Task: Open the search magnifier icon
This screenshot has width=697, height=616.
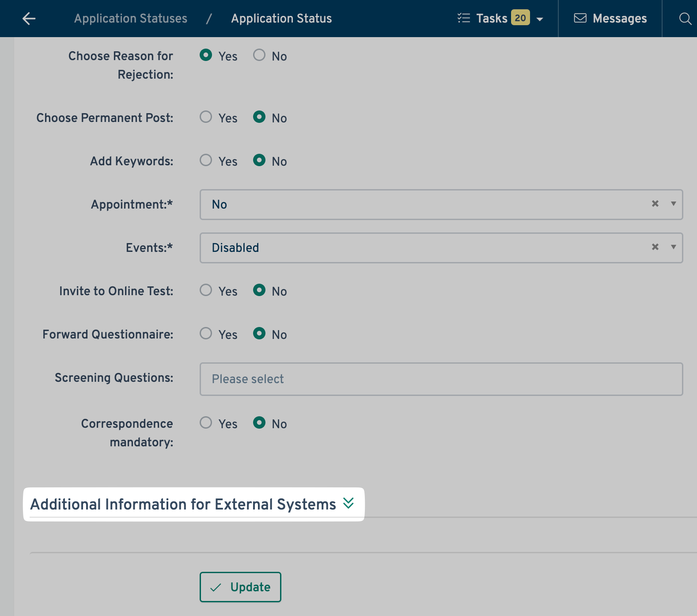Action: pos(685,19)
